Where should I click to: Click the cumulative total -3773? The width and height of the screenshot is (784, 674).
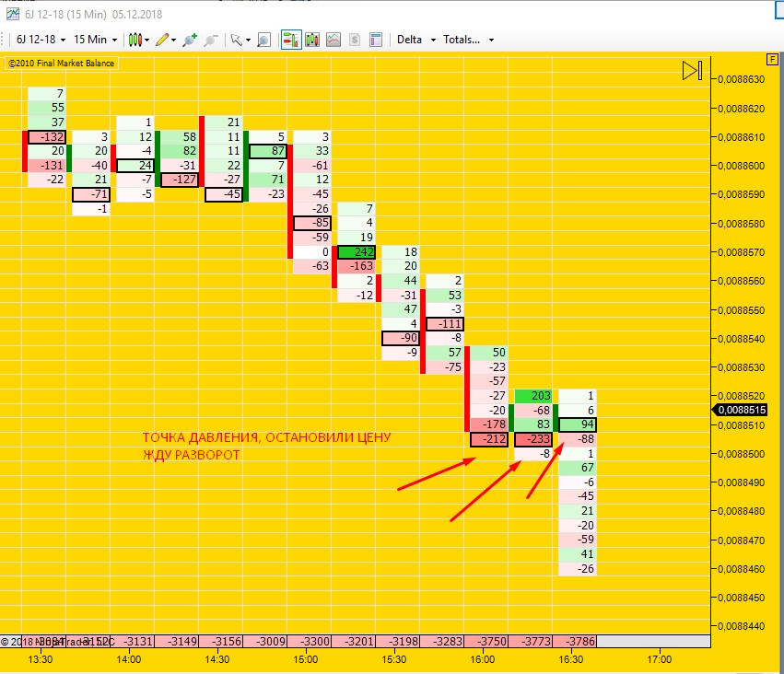pos(531,641)
